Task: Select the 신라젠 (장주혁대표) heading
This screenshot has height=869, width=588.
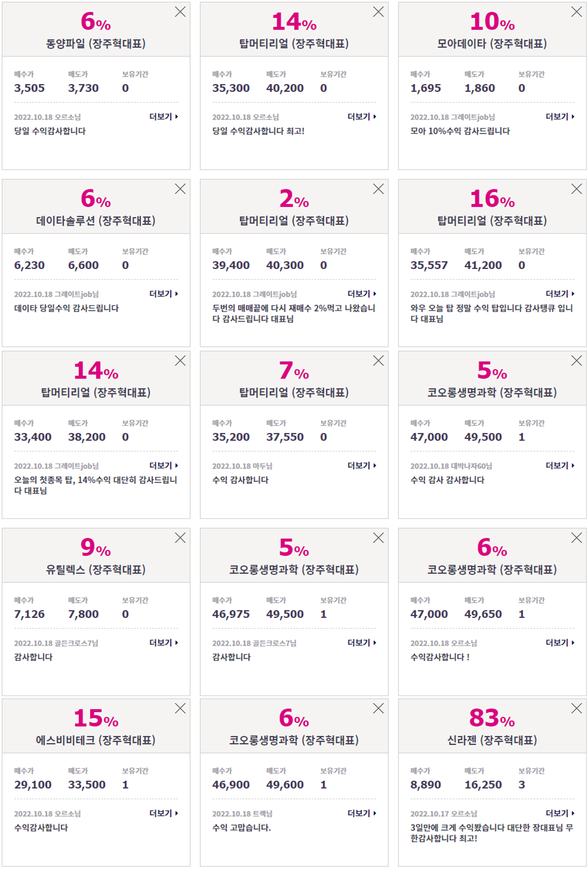Action: (x=492, y=740)
